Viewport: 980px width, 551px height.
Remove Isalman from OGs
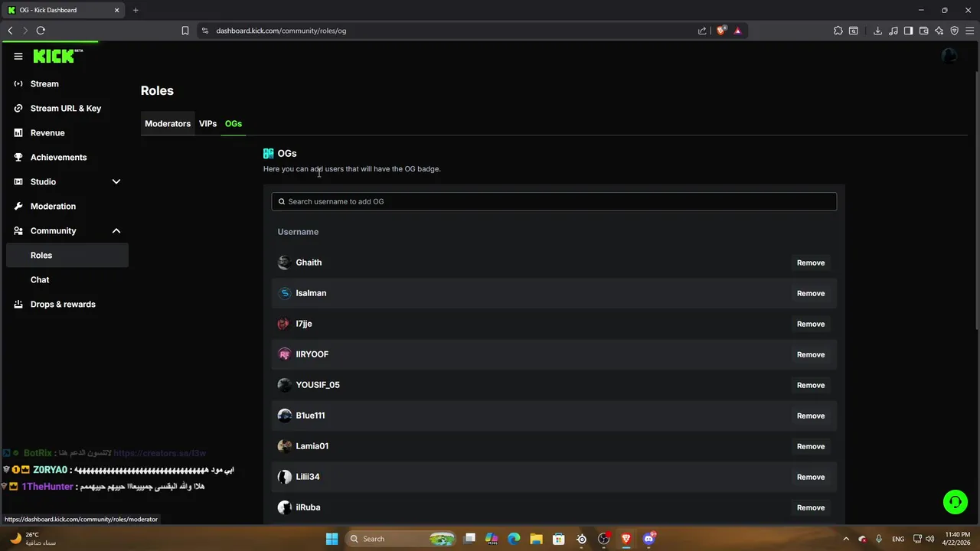811,293
